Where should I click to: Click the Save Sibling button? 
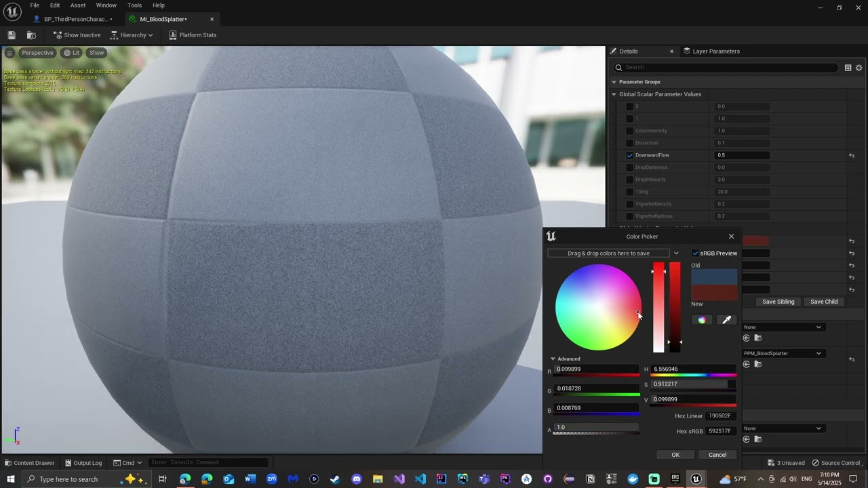pos(778,302)
